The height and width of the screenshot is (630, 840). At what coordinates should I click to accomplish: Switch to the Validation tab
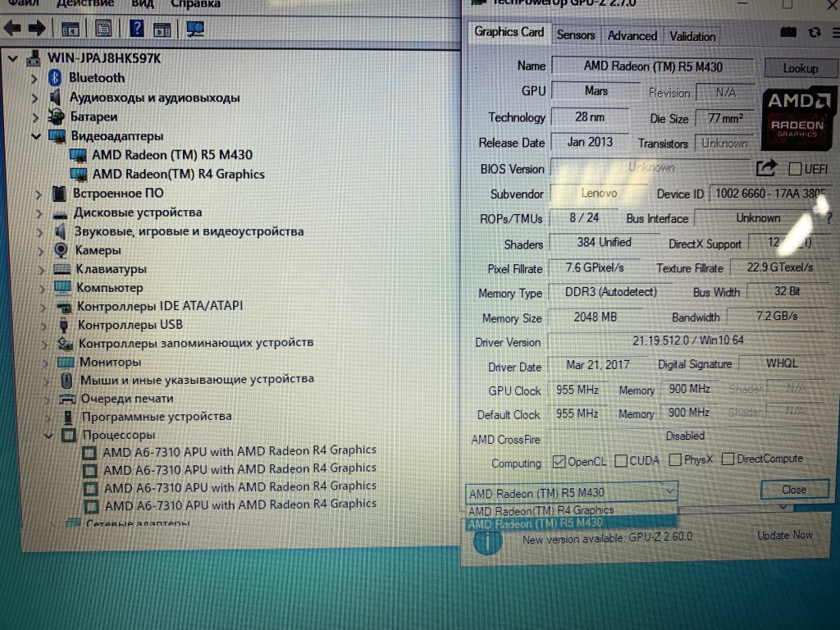[692, 36]
